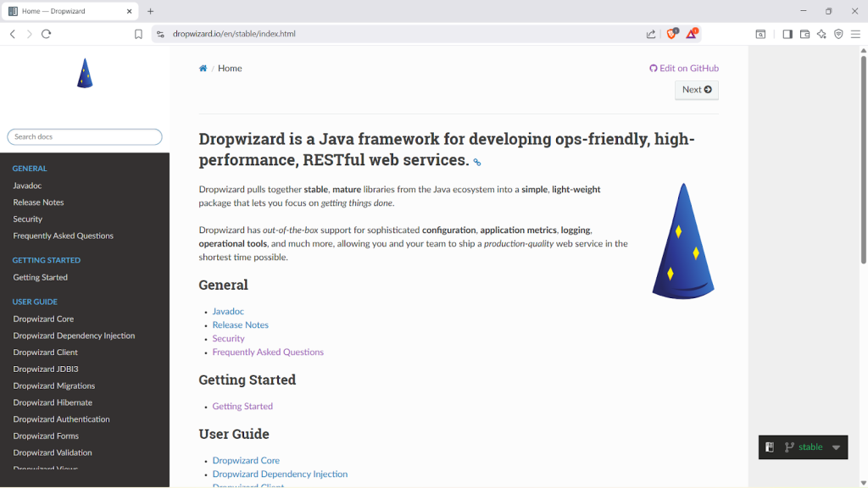Click the Brave Shields lion icon
Viewport: 868px width, 488px height.
[672, 34]
